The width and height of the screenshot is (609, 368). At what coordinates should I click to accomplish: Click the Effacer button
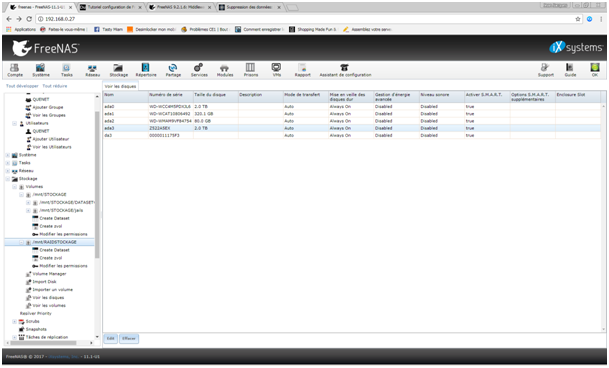(x=129, y=338)
